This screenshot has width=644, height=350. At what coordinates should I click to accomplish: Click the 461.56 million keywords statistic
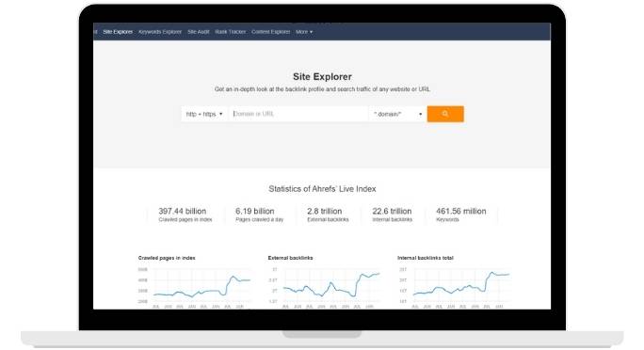pyautogui.click(x=460, y=215)
